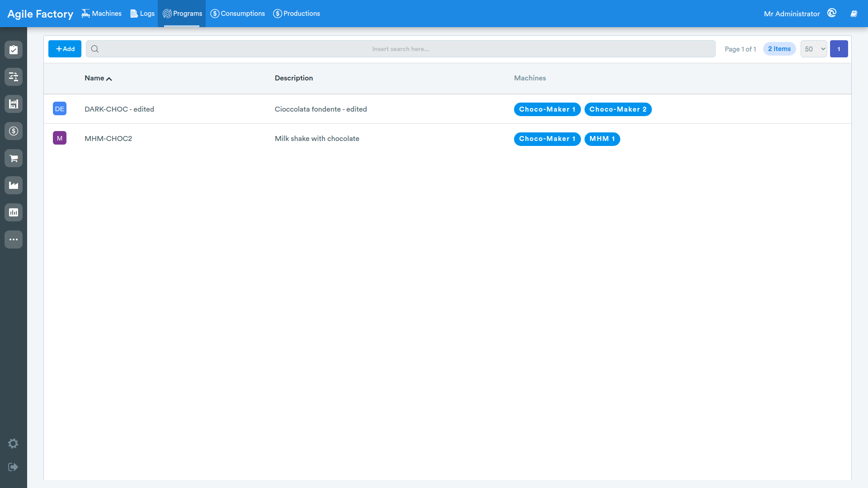This screenshot has width=868, height=488.
Task: Click the Choco-Maker 2 tag
Action: pos(618,109)
